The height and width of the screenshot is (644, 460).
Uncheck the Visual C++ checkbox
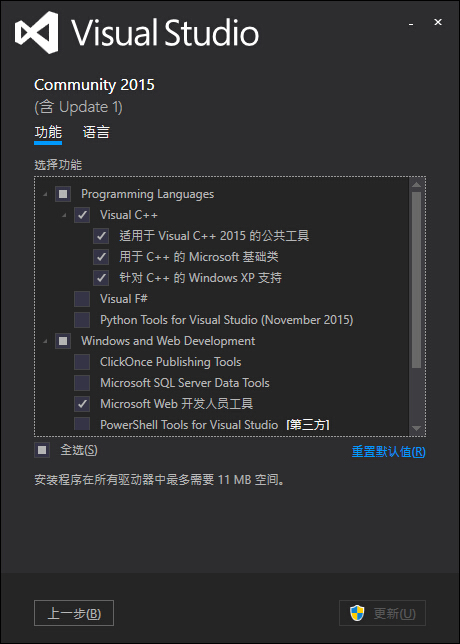pyautogui.click(x=82, y=215)
